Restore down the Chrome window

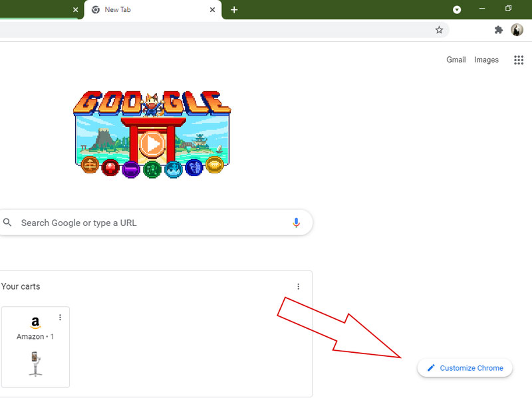508,9
